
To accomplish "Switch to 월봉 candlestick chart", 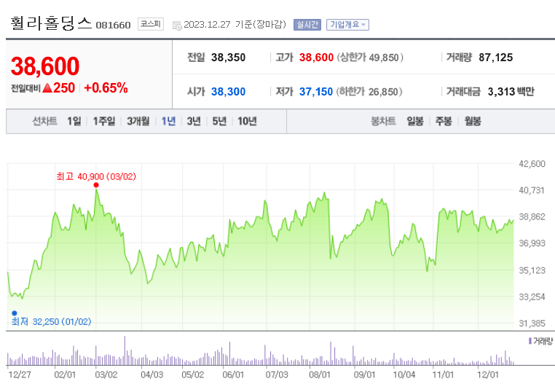I will point(473,121).
